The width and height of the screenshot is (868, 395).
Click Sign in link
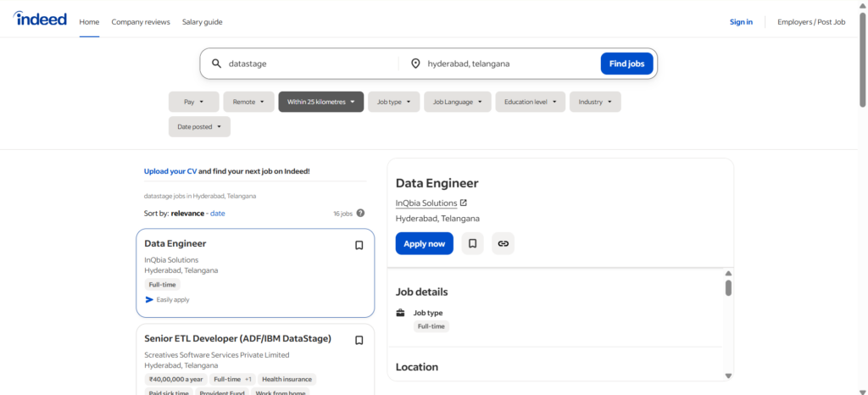[x=741, y=22]
